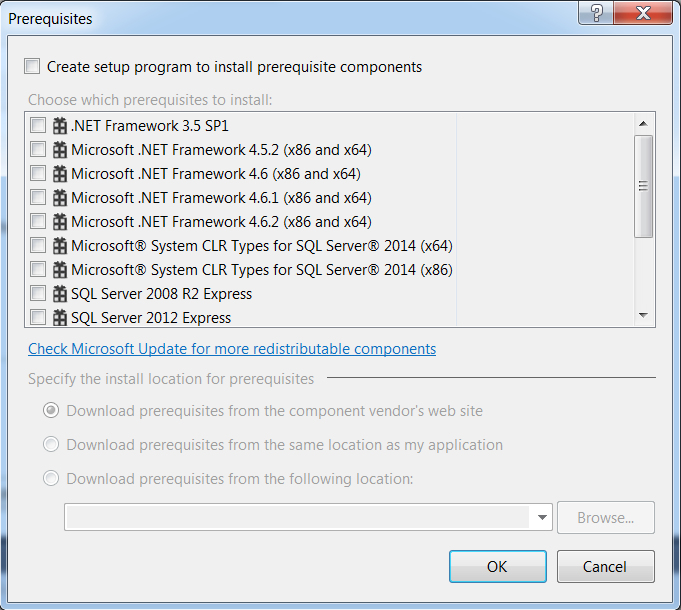Click the '.NET Framework 3.5 SP1' list row text
Viewport: 681px width, 610px height.
point(149,126)
